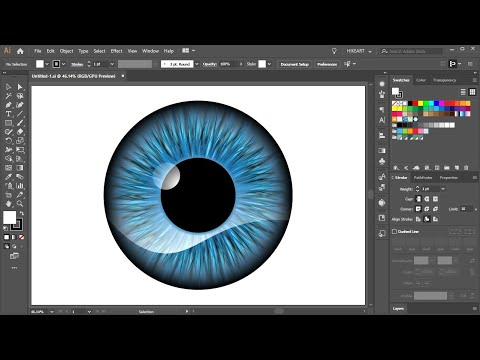Click the Document Setup button
The height and width of the screenshot is (360, 480).
coord(295,64)
